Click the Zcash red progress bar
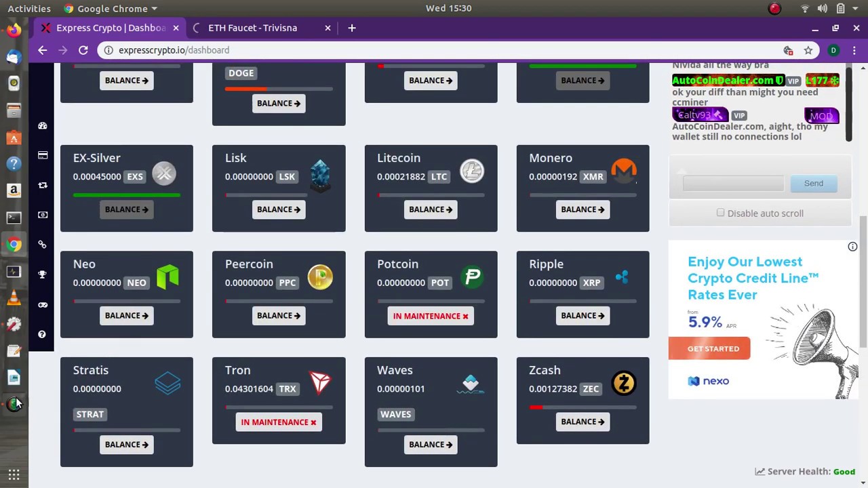Viewport: 868px width, 488px height. tap(583, 407)
